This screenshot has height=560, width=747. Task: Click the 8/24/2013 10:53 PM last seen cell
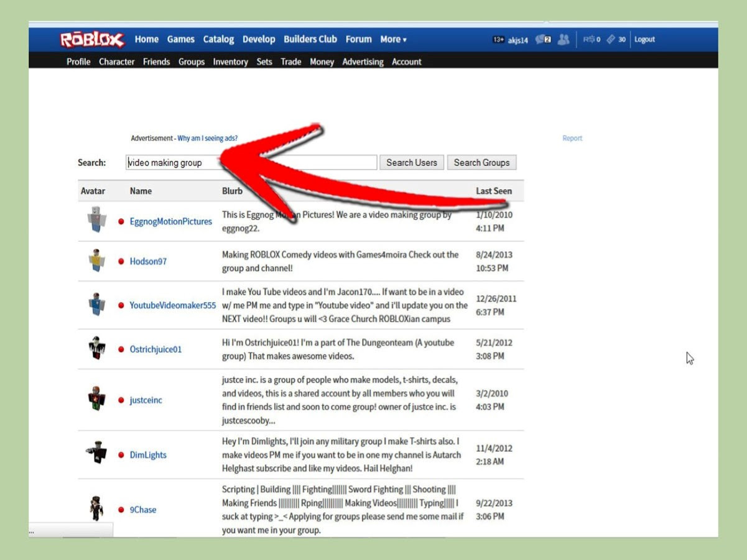click(x=494, y=262)
